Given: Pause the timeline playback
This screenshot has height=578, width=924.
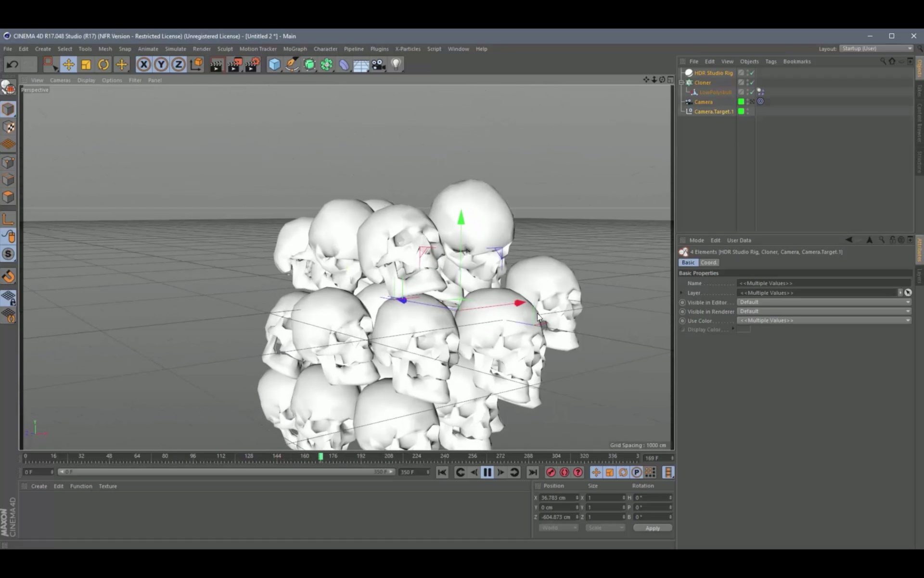Looking at the screenshot, I should (x=487, y=473).
